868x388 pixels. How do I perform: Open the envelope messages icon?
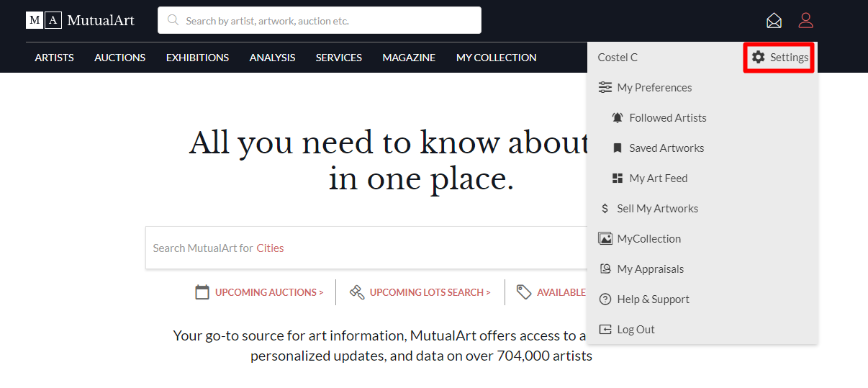(774, 21)
